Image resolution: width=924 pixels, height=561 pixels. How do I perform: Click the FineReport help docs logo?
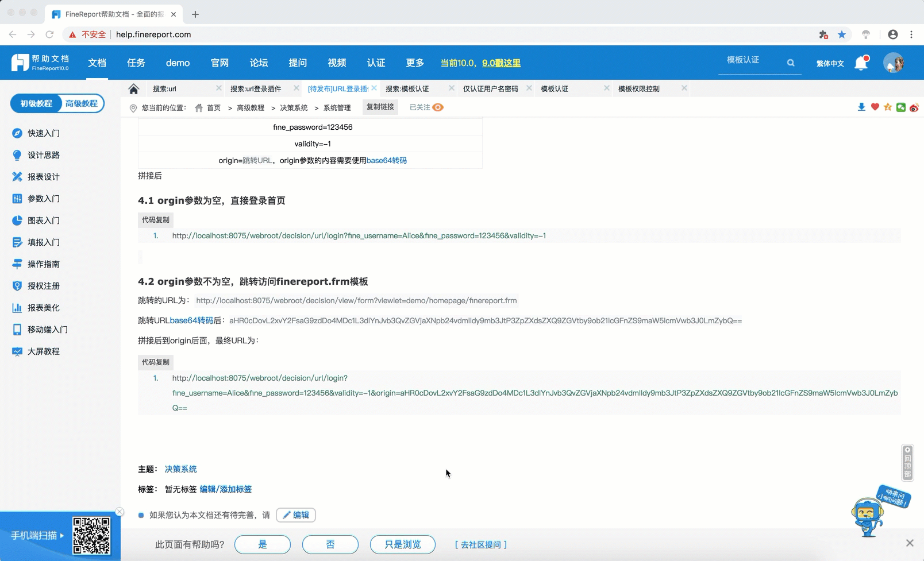[40, 63]
